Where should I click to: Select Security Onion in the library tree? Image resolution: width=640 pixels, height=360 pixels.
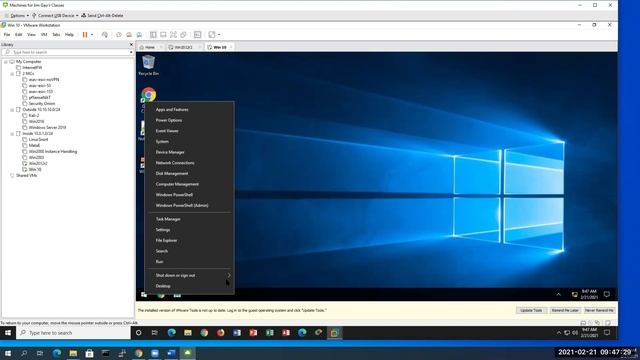(42, 104)
